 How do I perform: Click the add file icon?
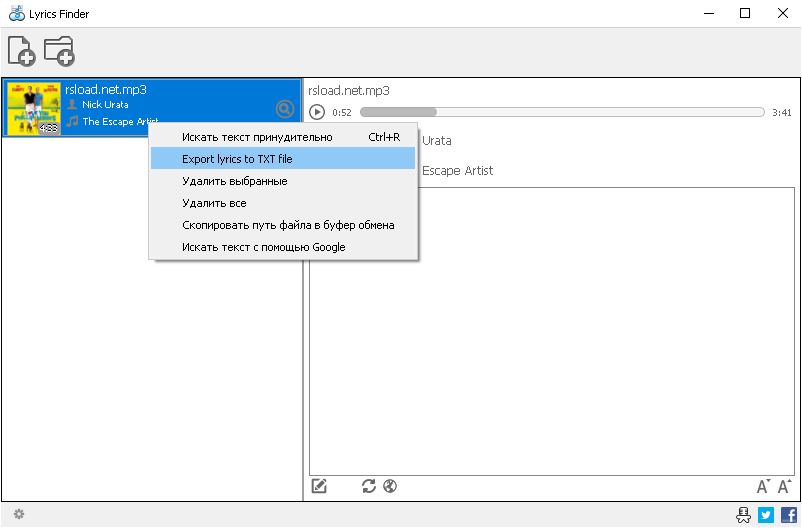pyautogui.click(x=21, y=51)
